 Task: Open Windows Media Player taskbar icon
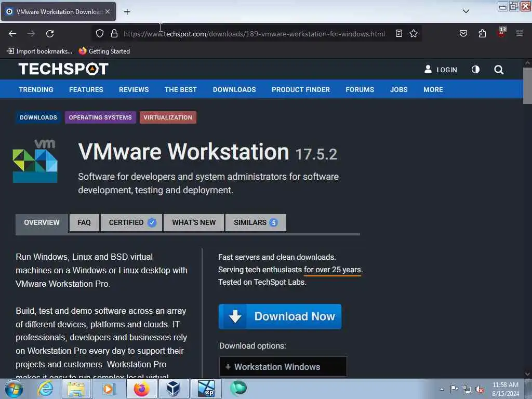[x=108, y=389]
